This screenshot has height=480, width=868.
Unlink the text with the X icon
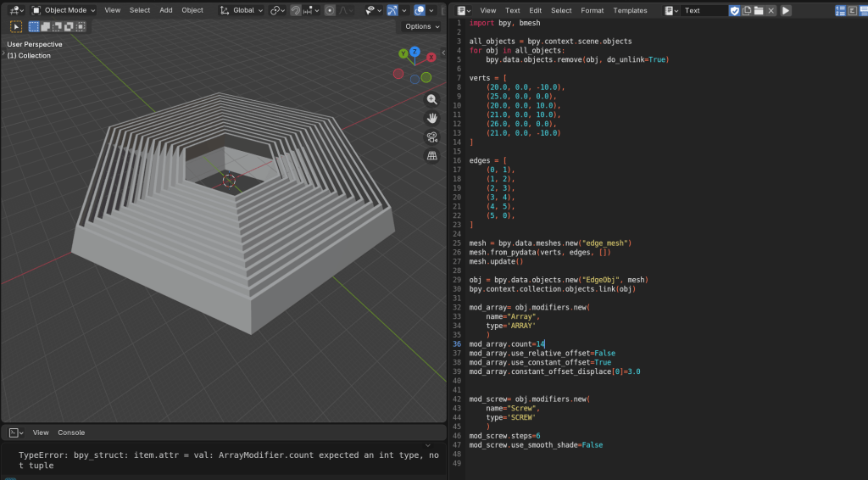tap(771, 10)
